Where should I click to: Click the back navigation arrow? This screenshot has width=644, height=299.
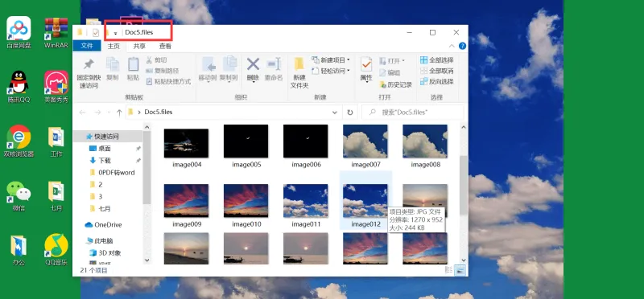click(x=83, y=112)
